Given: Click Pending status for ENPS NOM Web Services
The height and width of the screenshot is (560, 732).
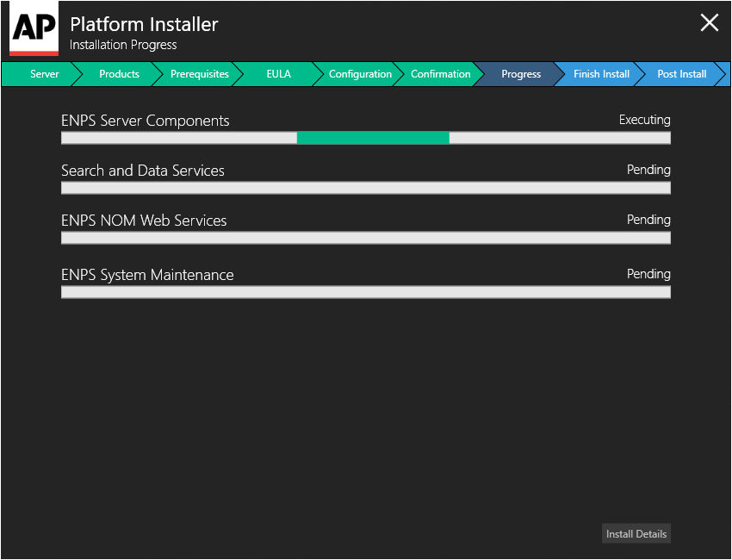Looking at the screenshot, I should point(648,220).
